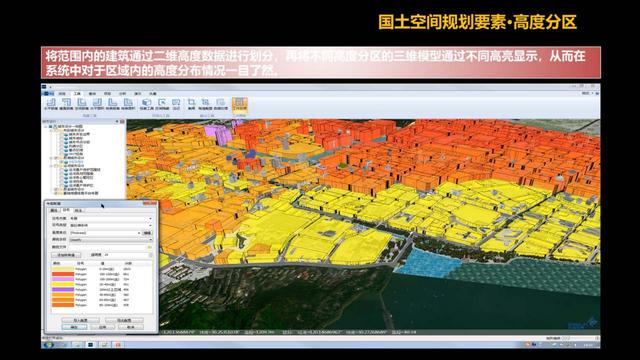Open the Windows Start menu
The width and height of the screenshot is (640, 360).
coord(48,344)
